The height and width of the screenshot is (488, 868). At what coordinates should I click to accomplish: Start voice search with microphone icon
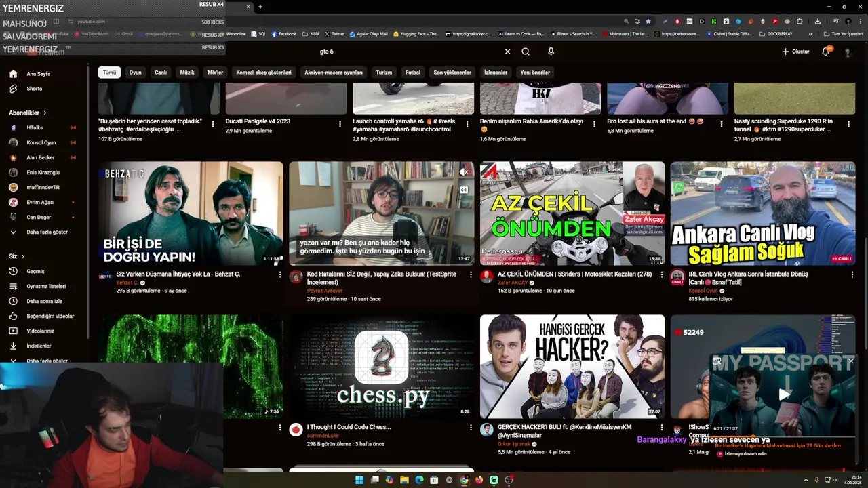(x=551, y=52)
